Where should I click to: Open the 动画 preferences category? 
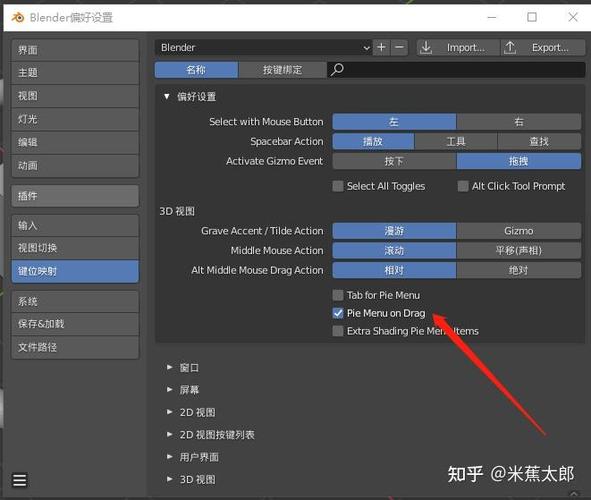tap(75, 166)
